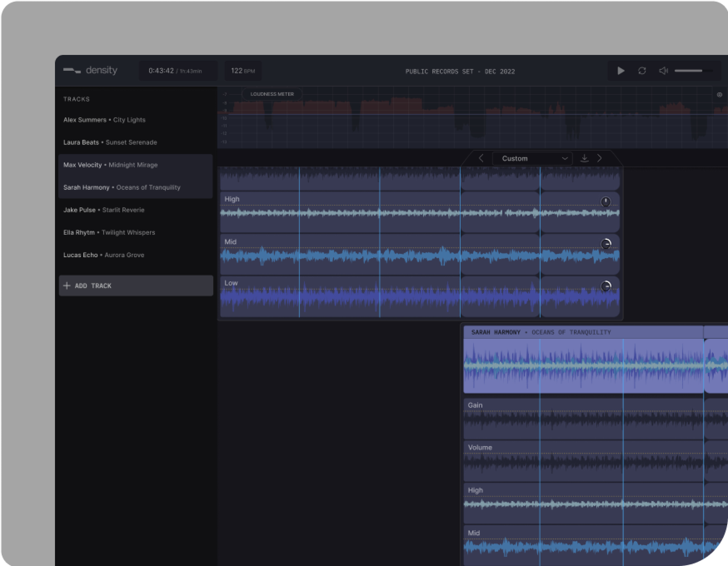
Task: Select Lucas Echo - Aurora Grove track
Action: coord(104,255)
